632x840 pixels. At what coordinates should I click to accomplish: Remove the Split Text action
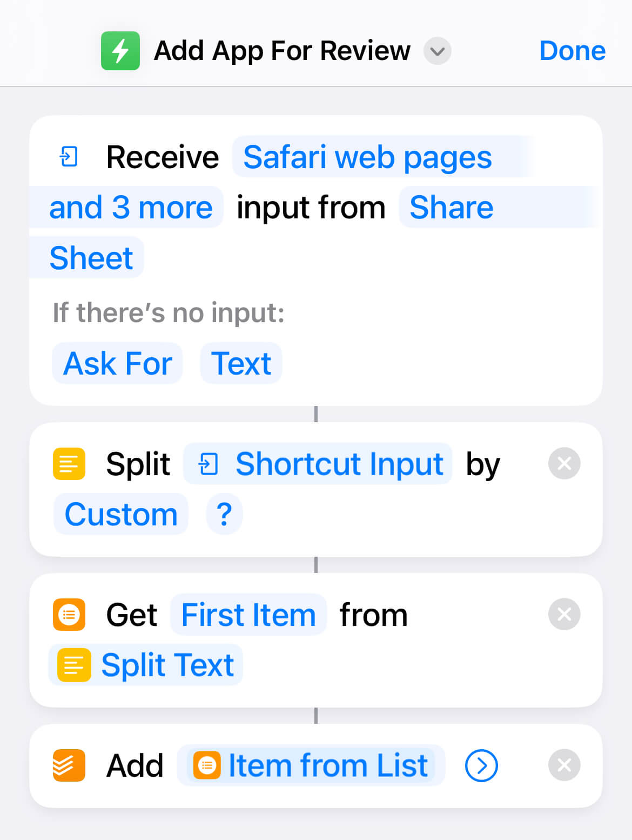pyautogui.click(x=564, y=464)
